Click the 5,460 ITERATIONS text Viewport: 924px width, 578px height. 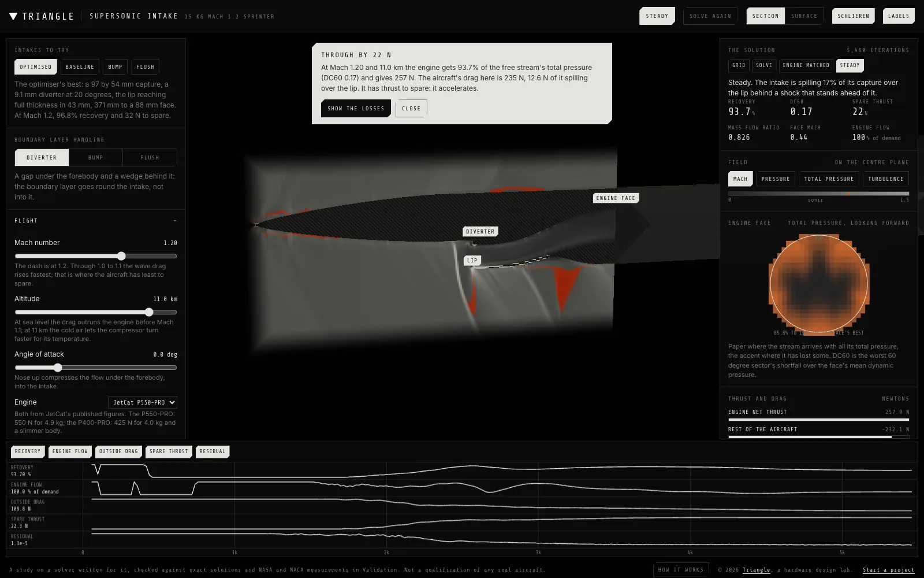click(878, 50)
